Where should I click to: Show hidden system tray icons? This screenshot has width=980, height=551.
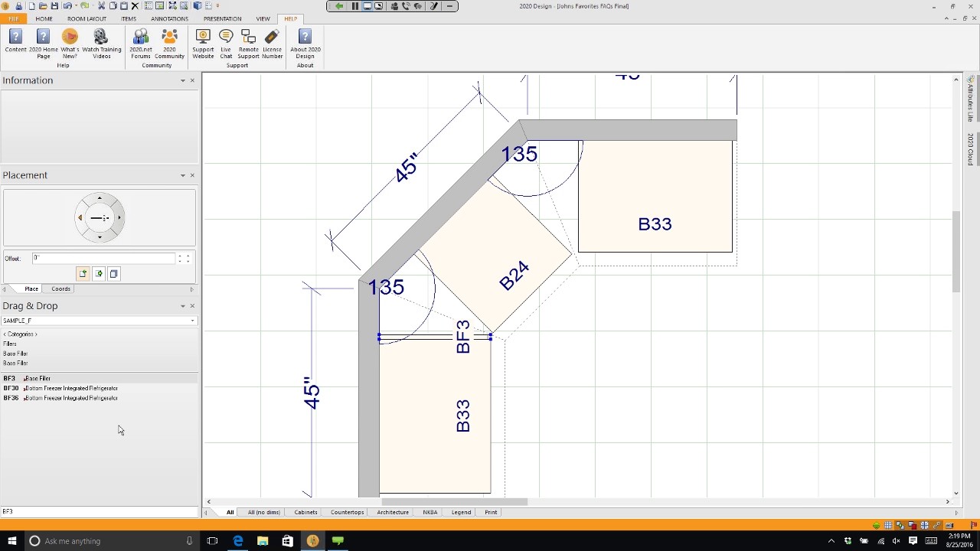pyautogui.click(x=831, y=541)
